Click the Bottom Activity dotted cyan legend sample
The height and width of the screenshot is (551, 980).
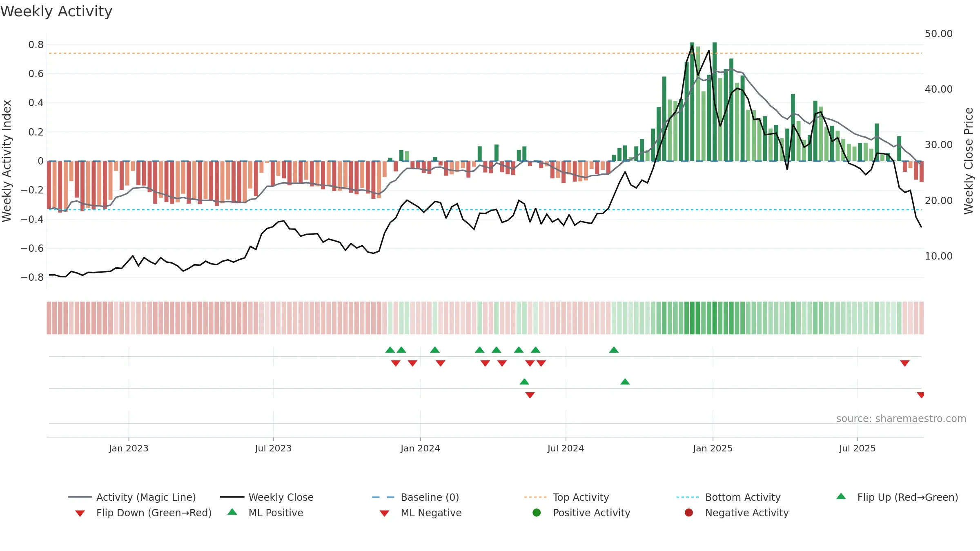(x=688, y=497)
